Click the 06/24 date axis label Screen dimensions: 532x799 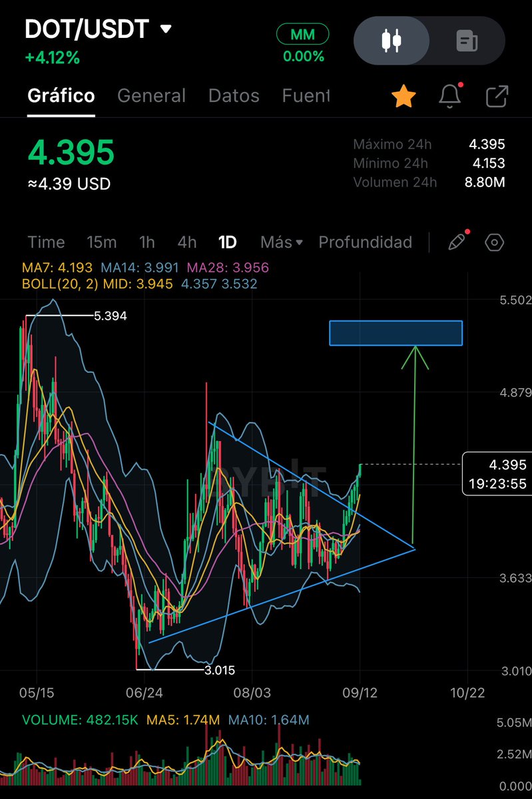(144, 692)
